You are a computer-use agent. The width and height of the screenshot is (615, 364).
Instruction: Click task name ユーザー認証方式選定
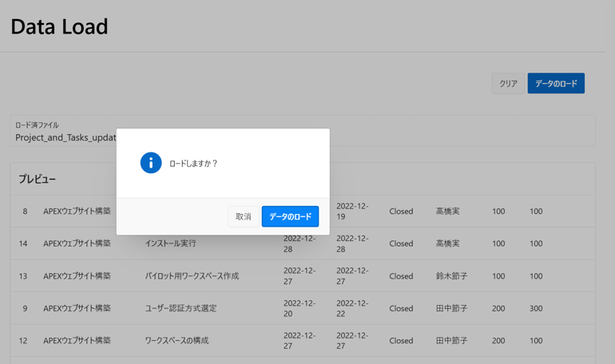[181, 308]
